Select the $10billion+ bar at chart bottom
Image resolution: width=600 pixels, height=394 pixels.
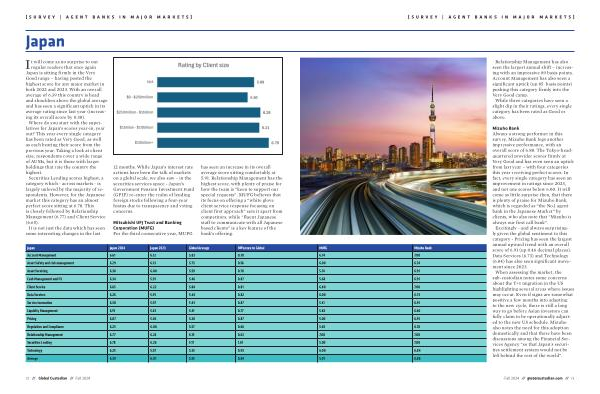pyautogui.click(x=213, y=143)
